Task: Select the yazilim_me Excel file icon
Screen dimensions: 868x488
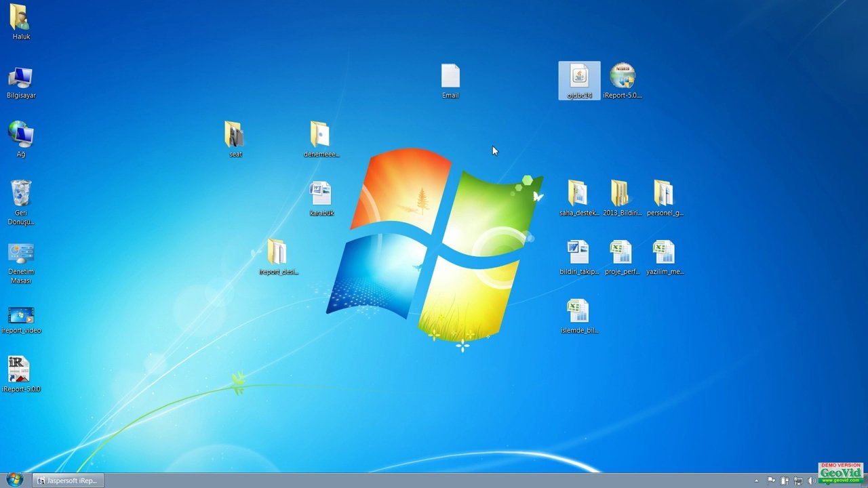Action: point(663,252)
